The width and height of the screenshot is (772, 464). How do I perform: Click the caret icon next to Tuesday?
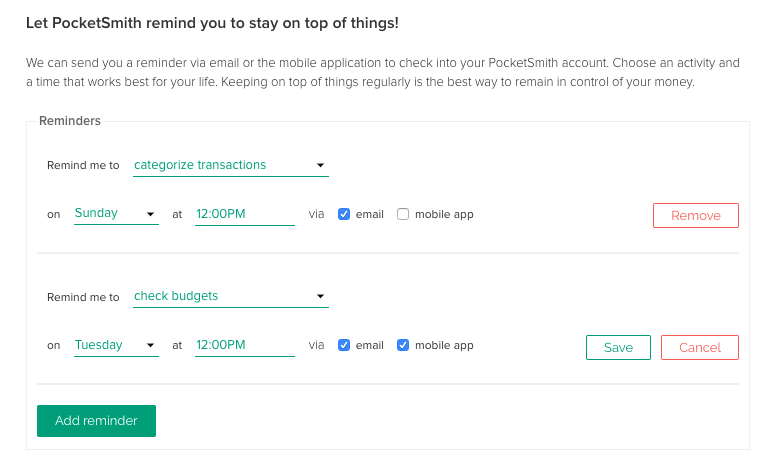click(x=150, y=346)
